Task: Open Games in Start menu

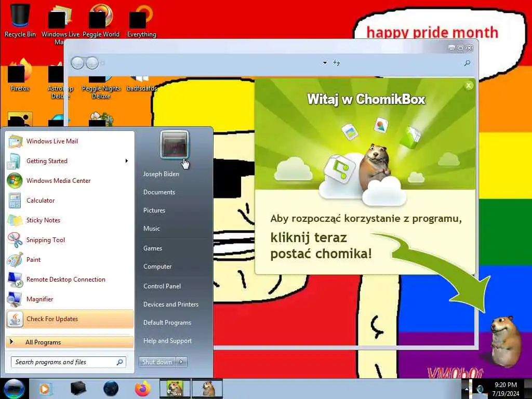Action: (153, 248)
